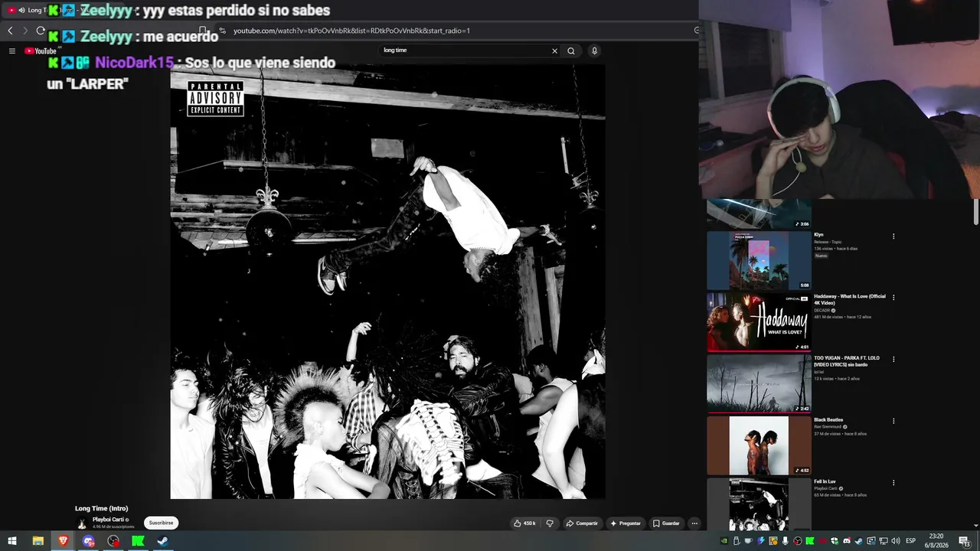Viewport: 980px width, 551px height.
Task: Click the recommendations sidebar scrollbar
Action: click(976, 212)
